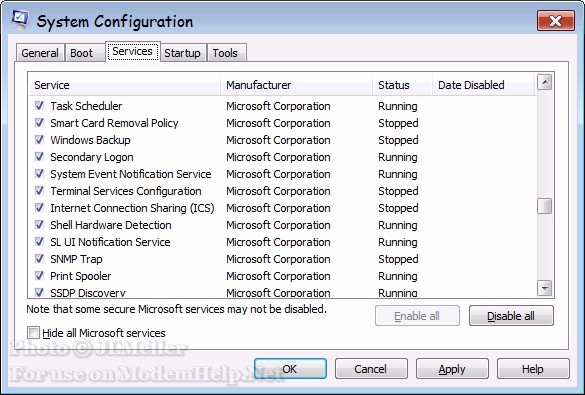Switch to the General tab
Image resolution: width=585 pixels, height=395 pixels.
(40, 53)
